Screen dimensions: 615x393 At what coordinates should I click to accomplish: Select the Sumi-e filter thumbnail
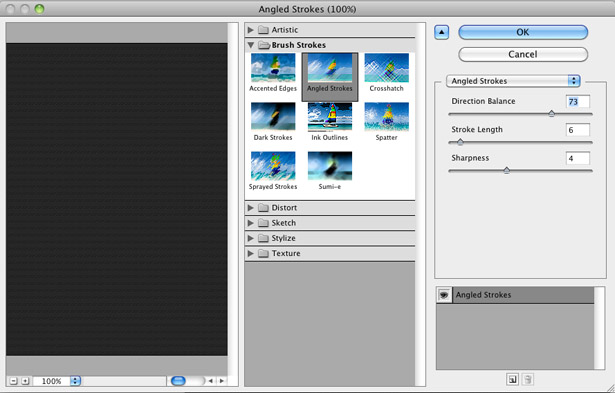click(329, 166)
